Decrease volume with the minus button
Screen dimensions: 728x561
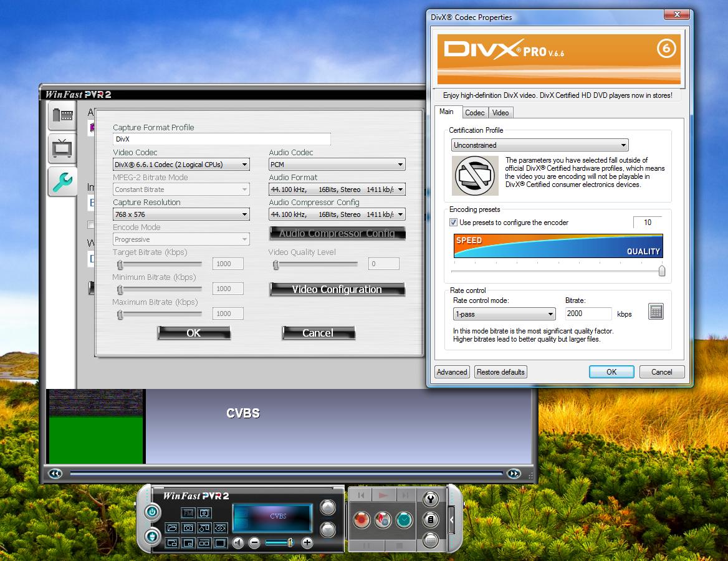point(254,542)
